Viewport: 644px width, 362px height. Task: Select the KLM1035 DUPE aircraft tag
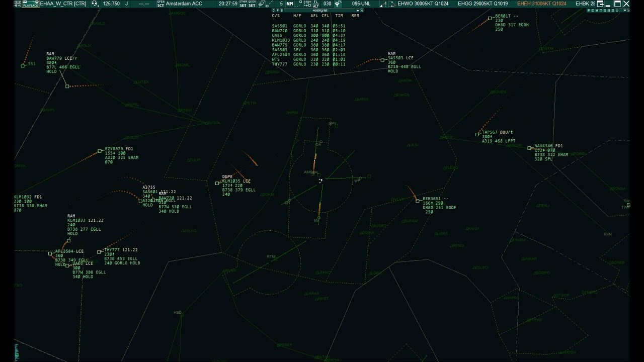coord(239,186)
